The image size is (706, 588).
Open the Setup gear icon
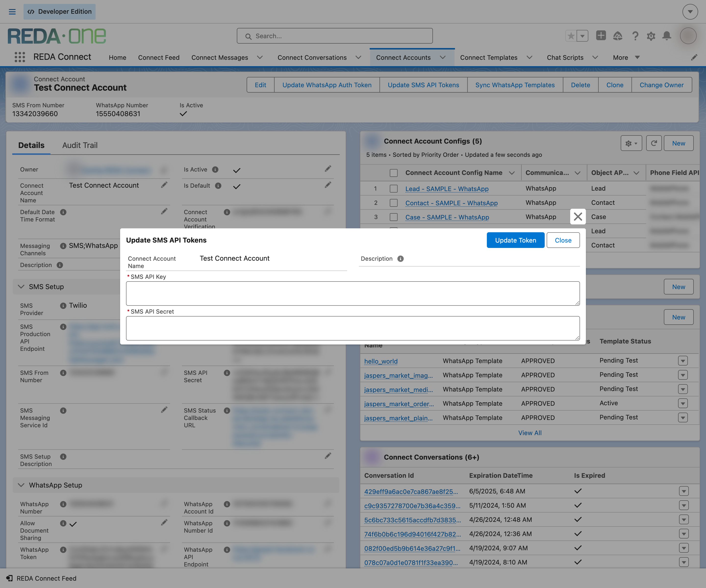click(x=651, y=36)
